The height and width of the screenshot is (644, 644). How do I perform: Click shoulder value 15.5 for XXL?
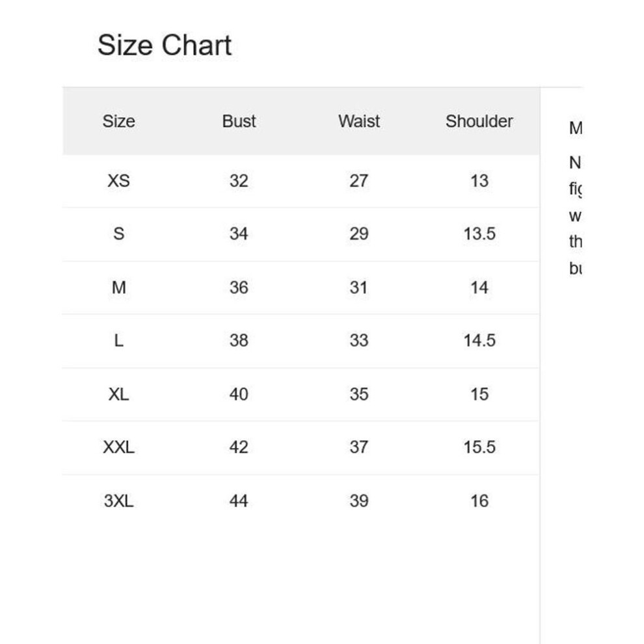(479, 448)
